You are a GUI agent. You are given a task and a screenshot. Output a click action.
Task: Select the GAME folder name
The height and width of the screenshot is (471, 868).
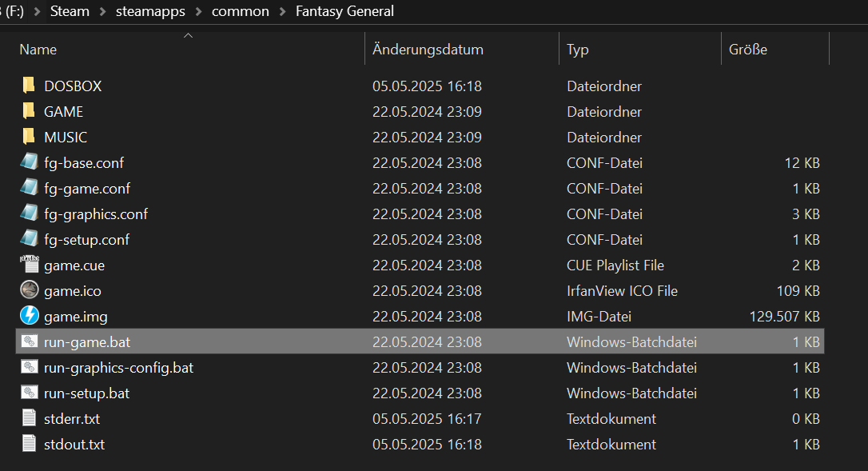[64, 111]
